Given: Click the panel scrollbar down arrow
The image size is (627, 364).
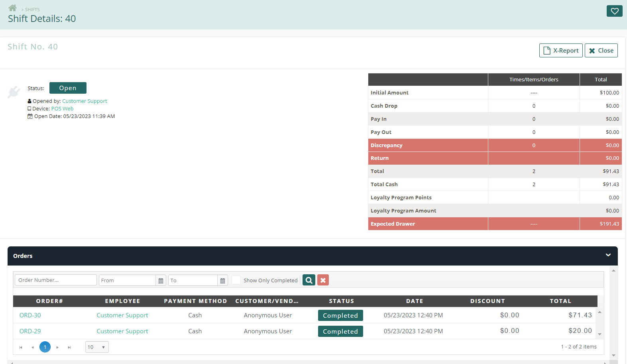Looking at the screenshot, I should 613,355.
